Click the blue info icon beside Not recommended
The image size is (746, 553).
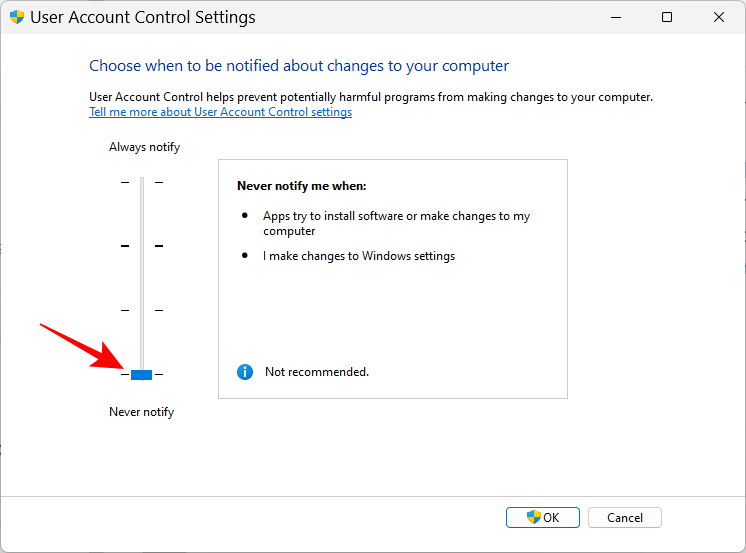[245, 372]
